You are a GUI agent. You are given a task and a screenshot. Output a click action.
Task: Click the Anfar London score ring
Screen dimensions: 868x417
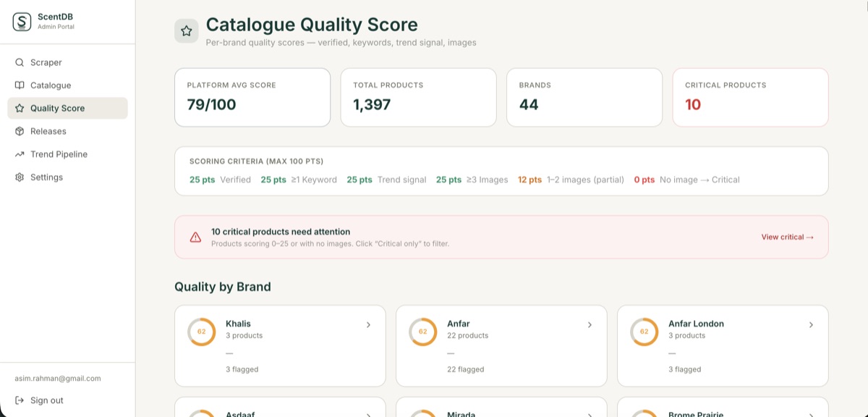coord(644,332)
